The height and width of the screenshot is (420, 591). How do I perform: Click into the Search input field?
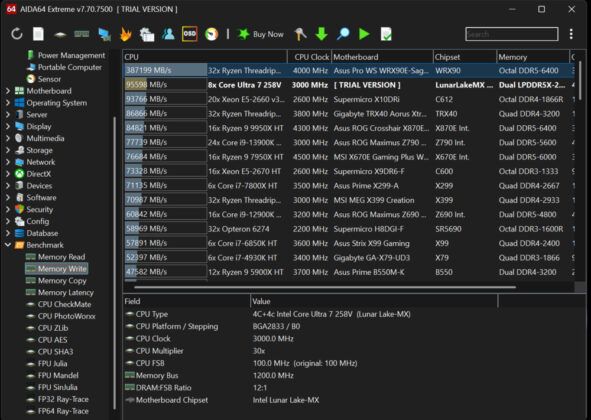[511, 34]
